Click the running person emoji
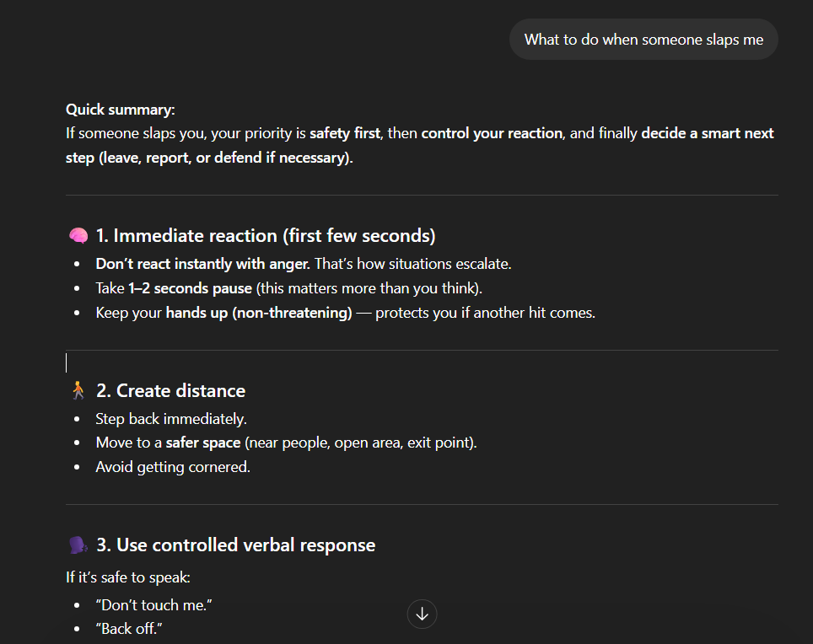813x644 pixels. click(78, 390)
